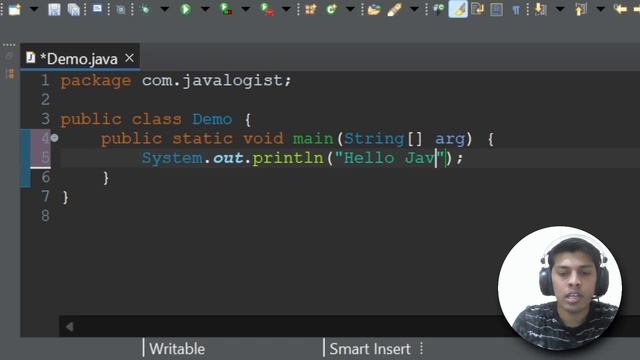Click the Save All icon

pos(73,9)
